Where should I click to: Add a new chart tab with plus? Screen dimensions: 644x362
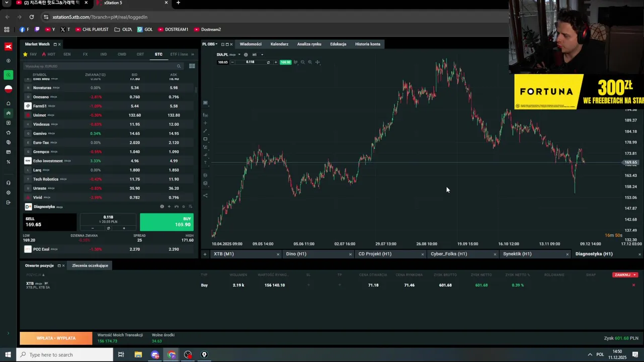click(205, 254)
